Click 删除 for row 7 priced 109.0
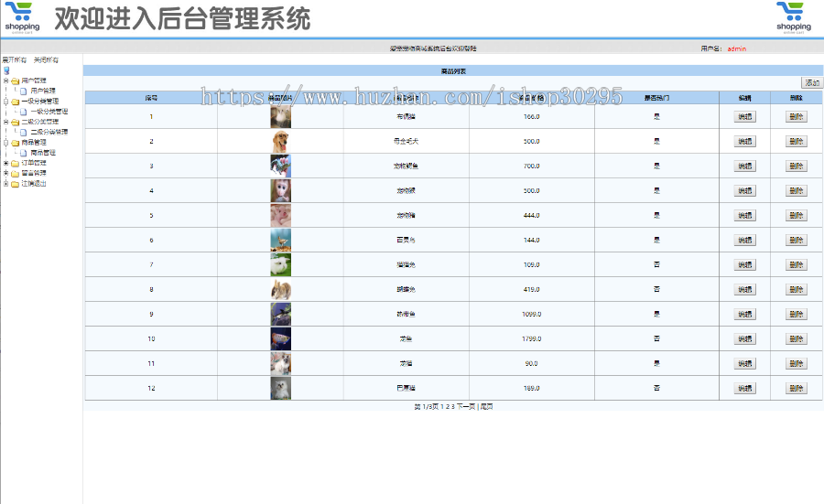The image size is (824, 504). tap(797, 264)
